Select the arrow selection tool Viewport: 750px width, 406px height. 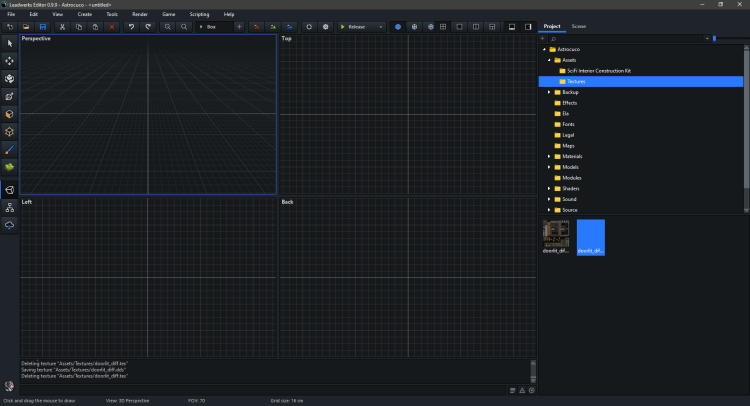(x=10, y=43)
